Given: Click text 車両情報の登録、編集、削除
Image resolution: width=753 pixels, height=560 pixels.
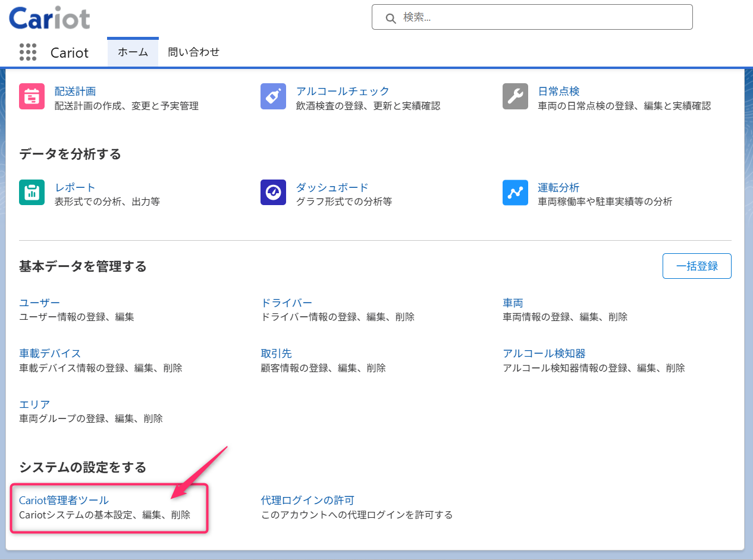Looking at the screenshot, I should click(x=565, y=317).
